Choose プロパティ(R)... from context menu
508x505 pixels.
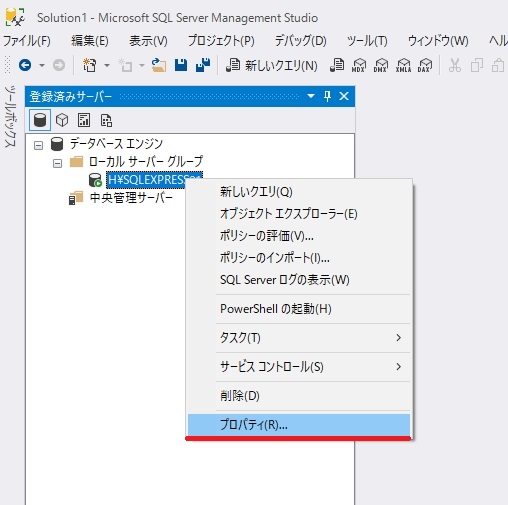tap(299, 425)
